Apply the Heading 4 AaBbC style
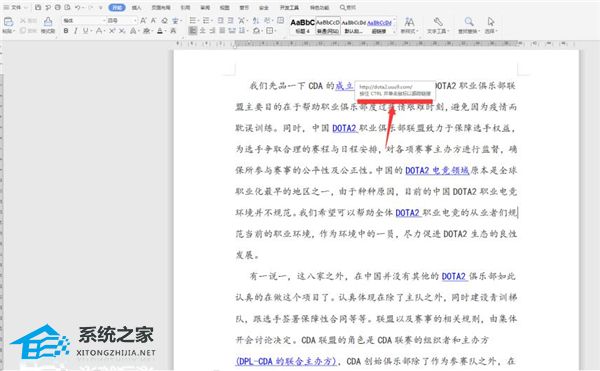 pyautogui.click(x=302, y=26)
